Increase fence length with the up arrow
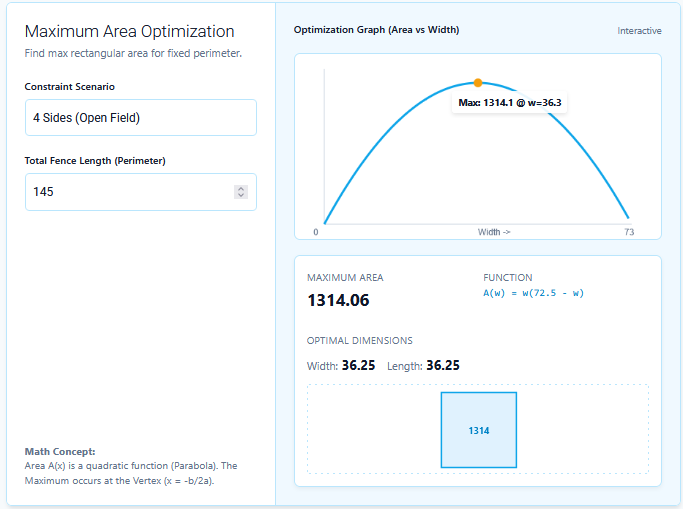This screenshot has height=509, width=683. (x=240, y=188)
